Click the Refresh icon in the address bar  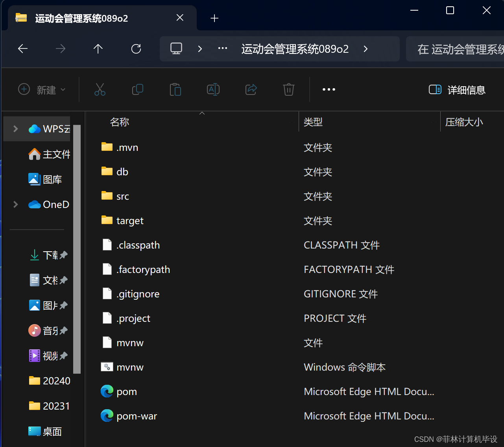pyautogui.click(x=136, y=48)
